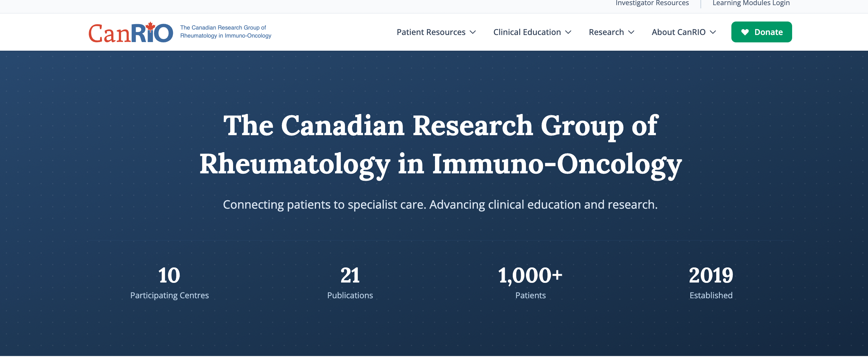Click the 'Connecting patients to specialist care' subtitle
This screenshot has height=357, width=868.
click(440, 205)
